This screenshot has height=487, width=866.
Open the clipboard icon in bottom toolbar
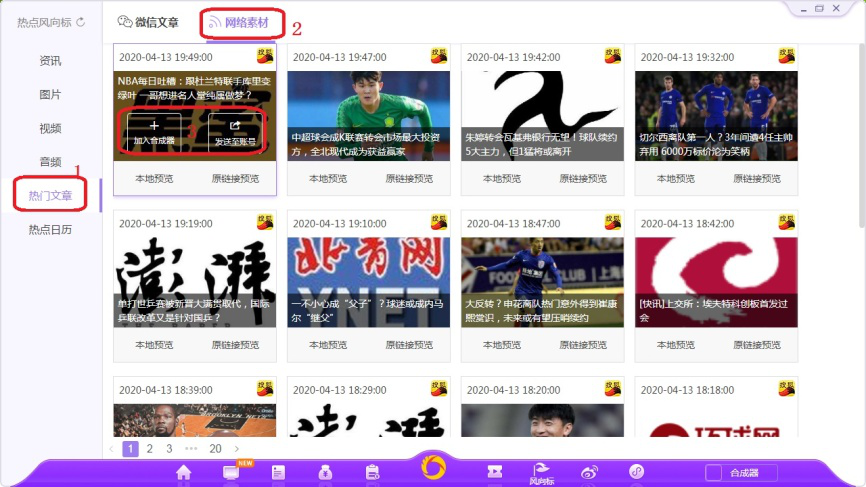pos(373,473)
